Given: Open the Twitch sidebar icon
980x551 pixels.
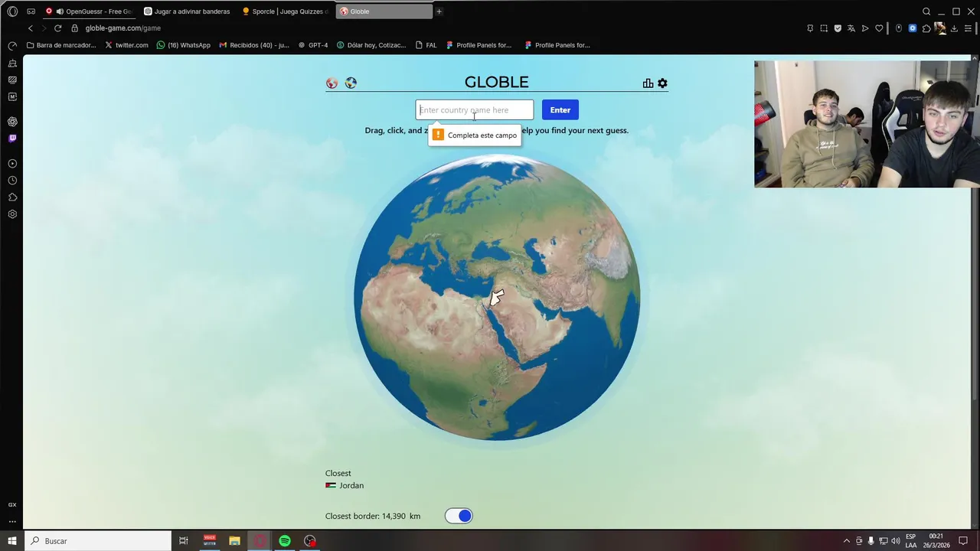Looking at the screenshot, I should [12, 139].
